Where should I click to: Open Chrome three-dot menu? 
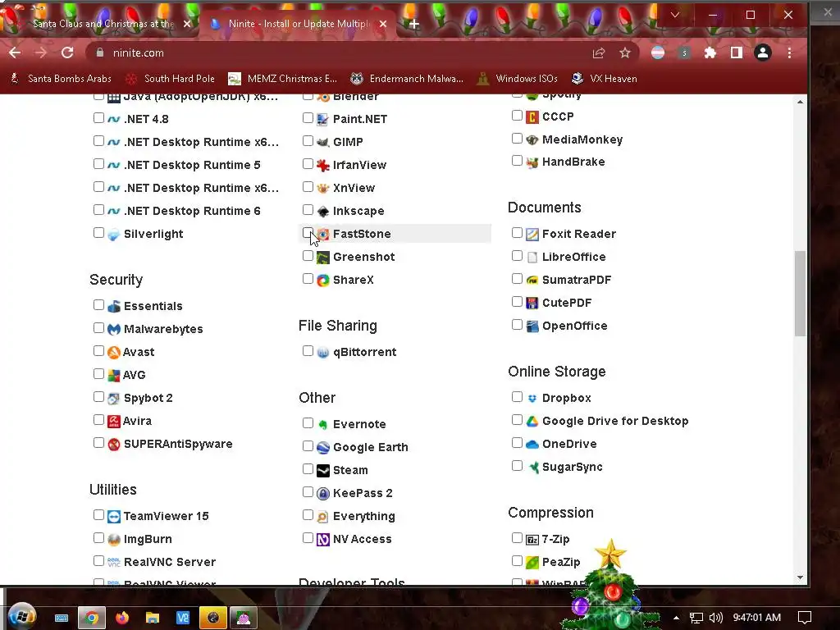[789, 52]
